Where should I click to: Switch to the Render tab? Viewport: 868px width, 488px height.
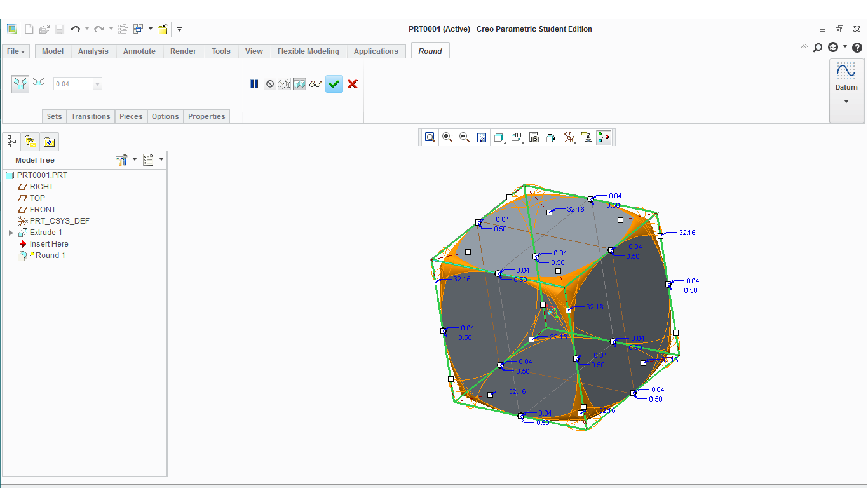184,51
